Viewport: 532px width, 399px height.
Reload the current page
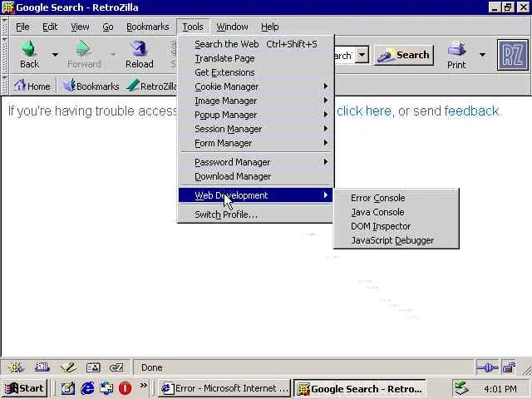(139, 54)
